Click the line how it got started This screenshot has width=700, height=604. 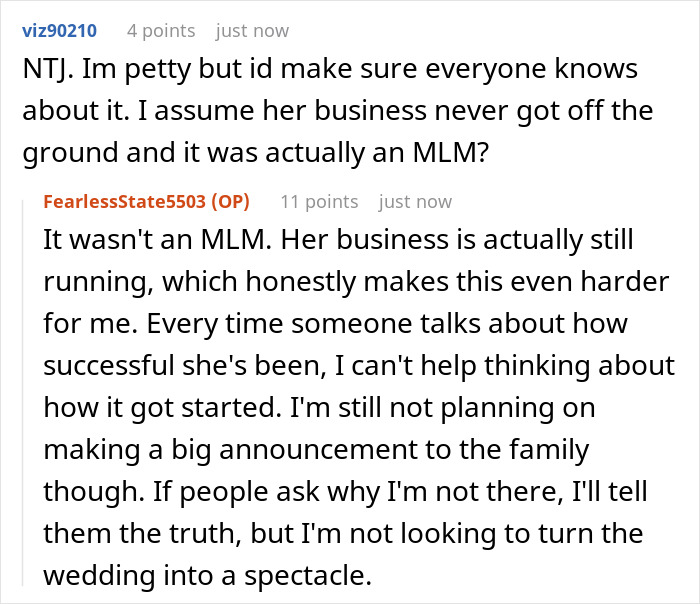[x=319, y=408]
